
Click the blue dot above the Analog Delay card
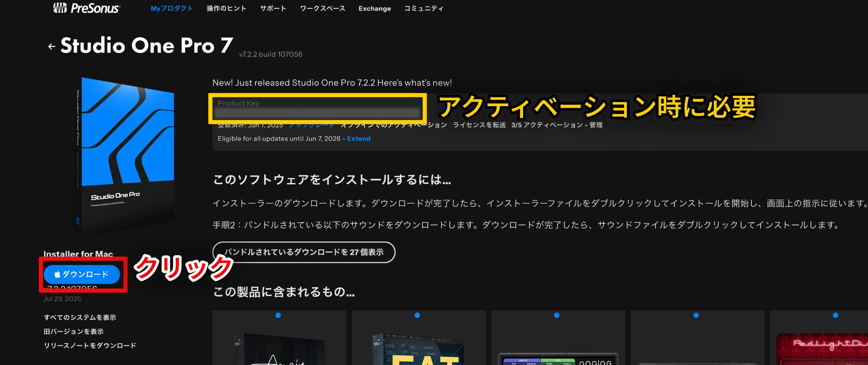point(556,315)
